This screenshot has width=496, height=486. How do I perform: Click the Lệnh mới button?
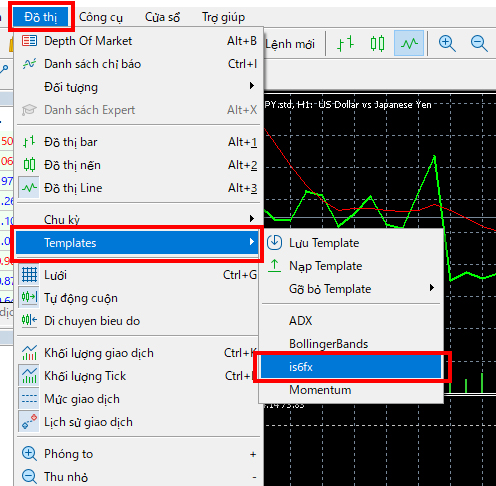point(290,44)
